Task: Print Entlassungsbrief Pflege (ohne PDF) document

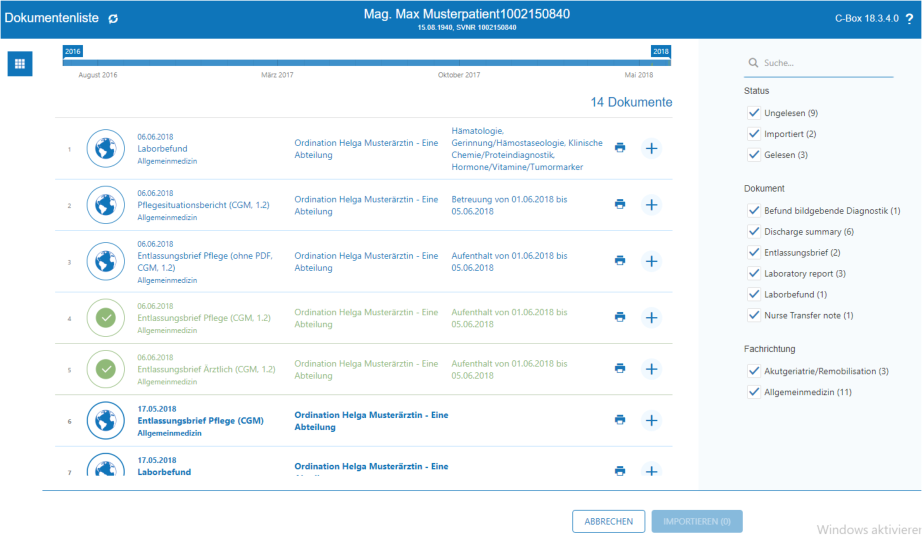Action: 620,261
